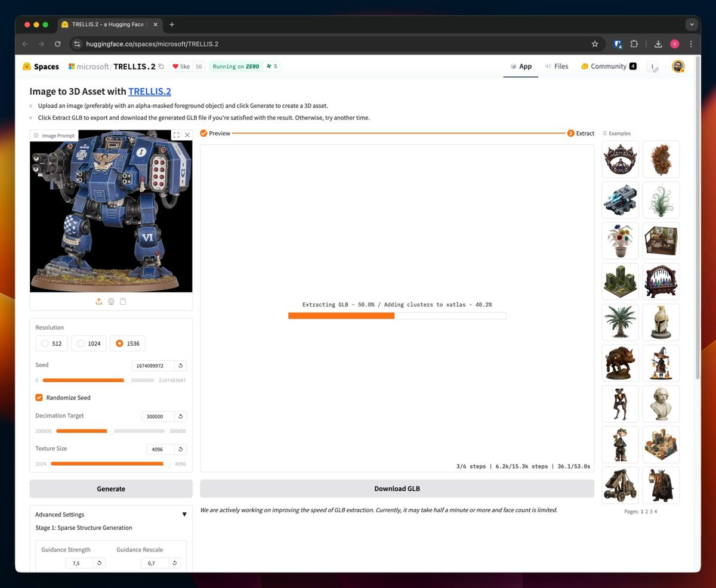The image size is (716, 588).
Task: Open the Hugging Face user avatar menu
Action: click(678, 66)
